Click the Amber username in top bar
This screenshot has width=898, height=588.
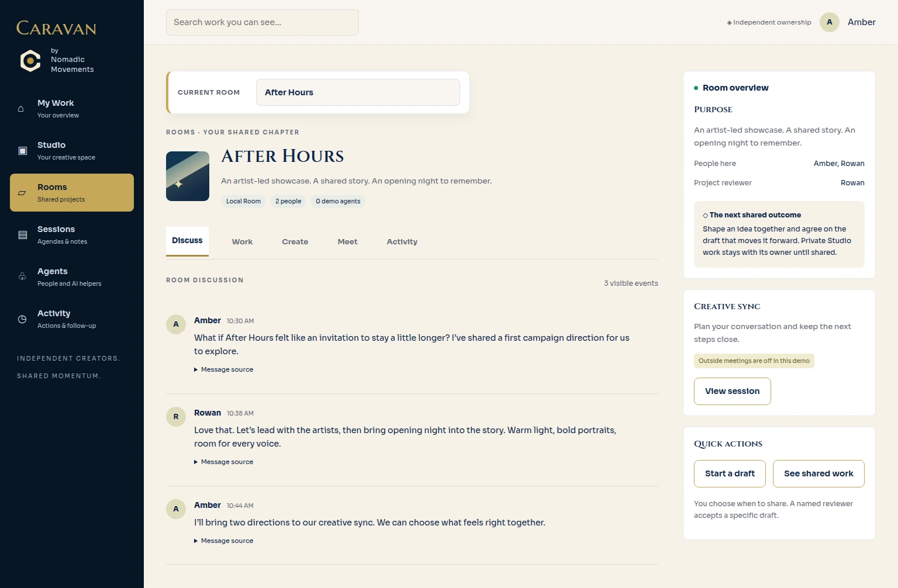(x=862, y=22)
